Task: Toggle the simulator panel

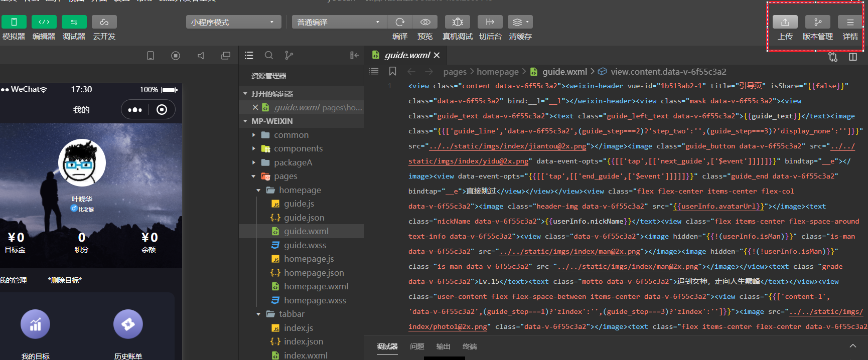Action: click(x=14, y=22)
